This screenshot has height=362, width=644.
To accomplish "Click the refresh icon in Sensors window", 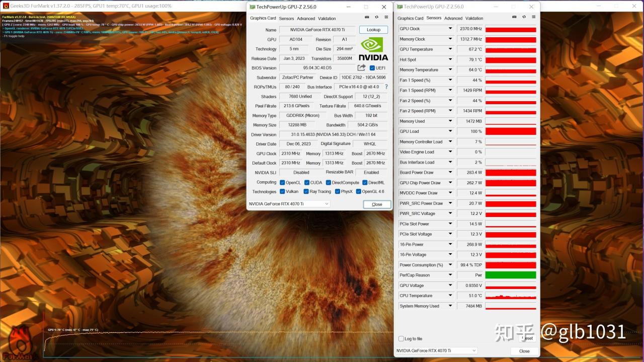I will pos(524,17).
